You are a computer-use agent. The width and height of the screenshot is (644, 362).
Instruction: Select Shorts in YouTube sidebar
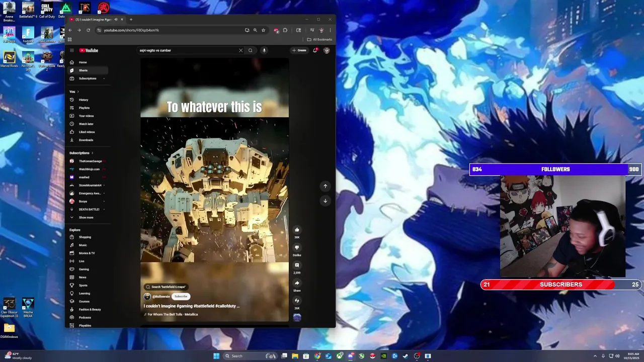click(88, 70)
